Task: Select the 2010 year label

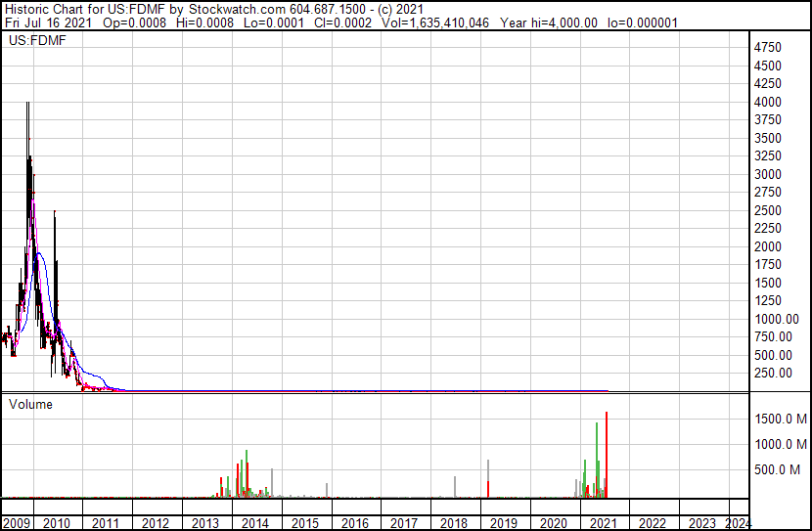Action: (57, 523)
